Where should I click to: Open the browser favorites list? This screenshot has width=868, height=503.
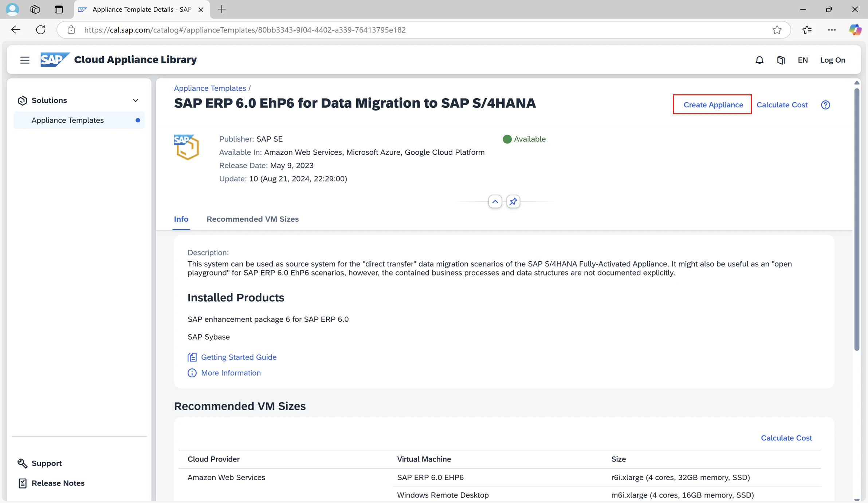click(807, 30)
